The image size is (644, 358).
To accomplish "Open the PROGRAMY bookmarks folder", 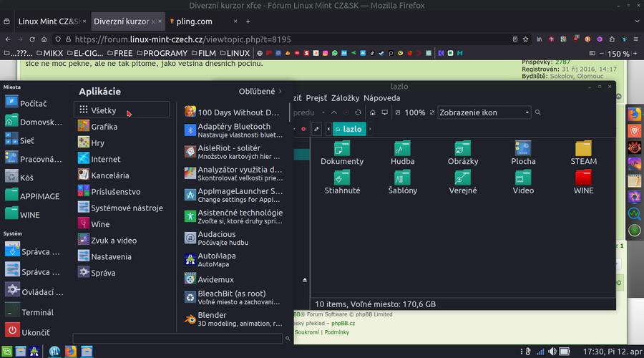I will click(161, 53).
